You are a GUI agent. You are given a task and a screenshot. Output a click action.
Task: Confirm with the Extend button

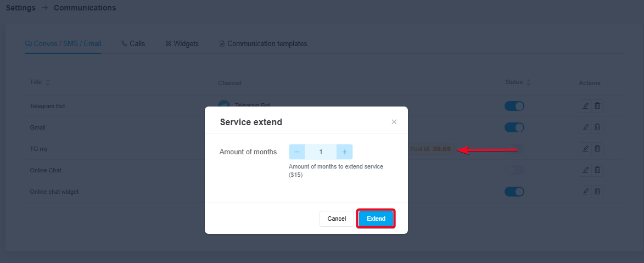pos(376,219)
